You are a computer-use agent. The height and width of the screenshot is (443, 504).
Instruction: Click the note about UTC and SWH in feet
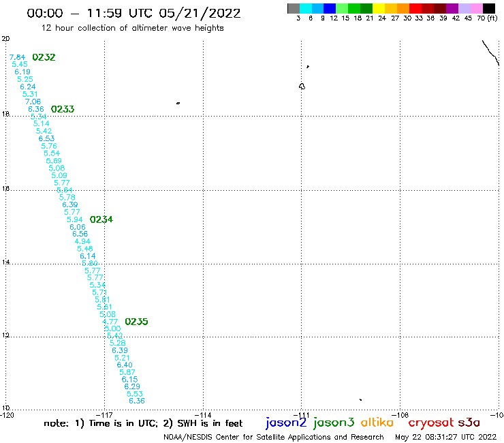click(143, 423)
